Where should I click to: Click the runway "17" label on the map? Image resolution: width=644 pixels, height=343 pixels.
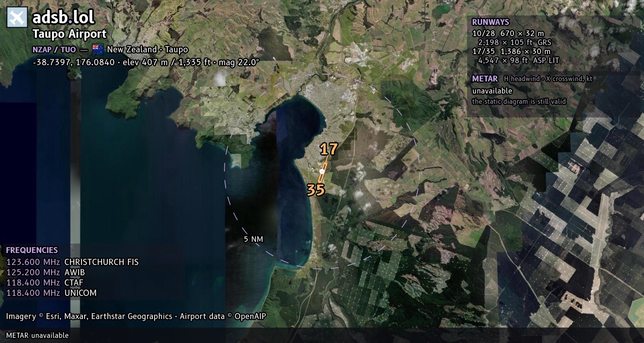(x=329, y=149)
